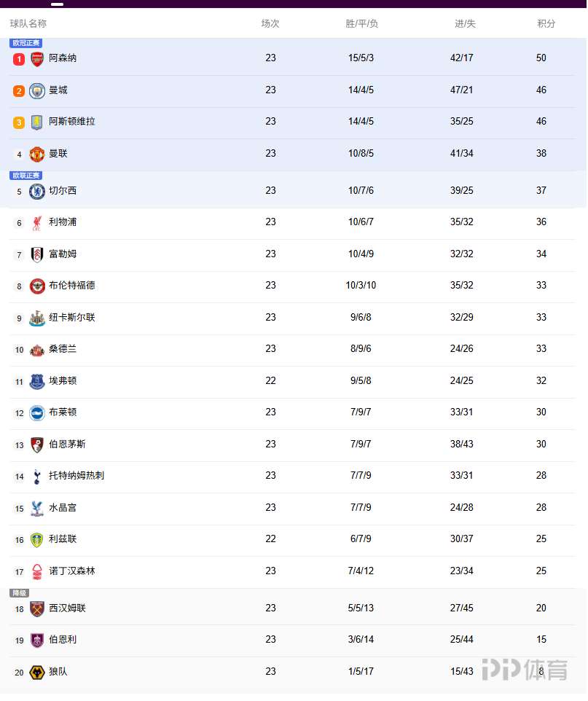Click the PP体育 watermark logo
This screenshot has width=588, height=701.
click(x=525, y=670)
